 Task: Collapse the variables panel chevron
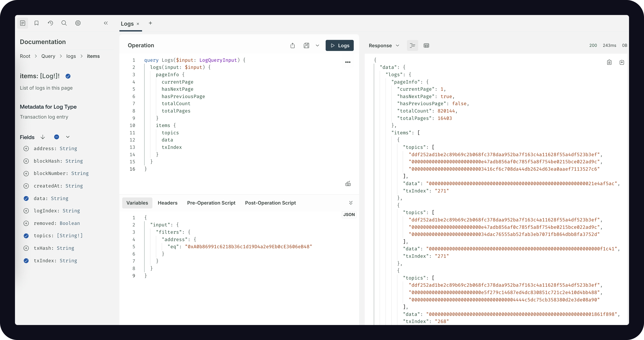tap(351, 203)
